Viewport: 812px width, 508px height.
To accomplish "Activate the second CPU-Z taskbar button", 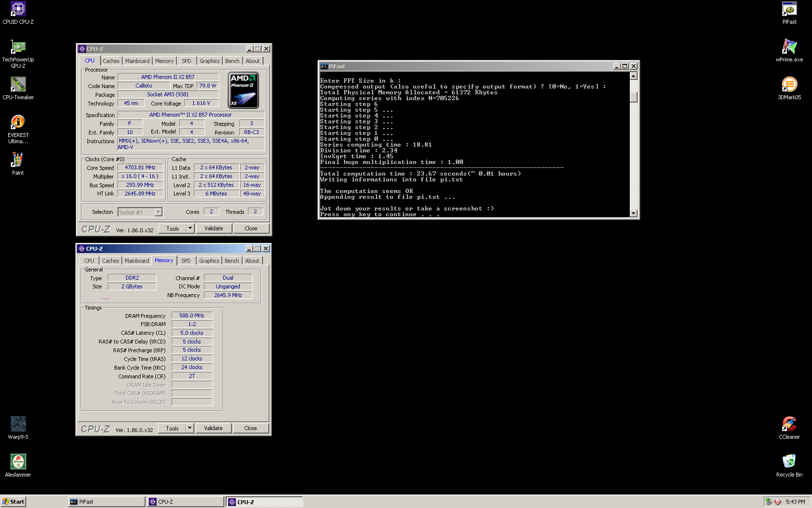I will click(264, 502).
